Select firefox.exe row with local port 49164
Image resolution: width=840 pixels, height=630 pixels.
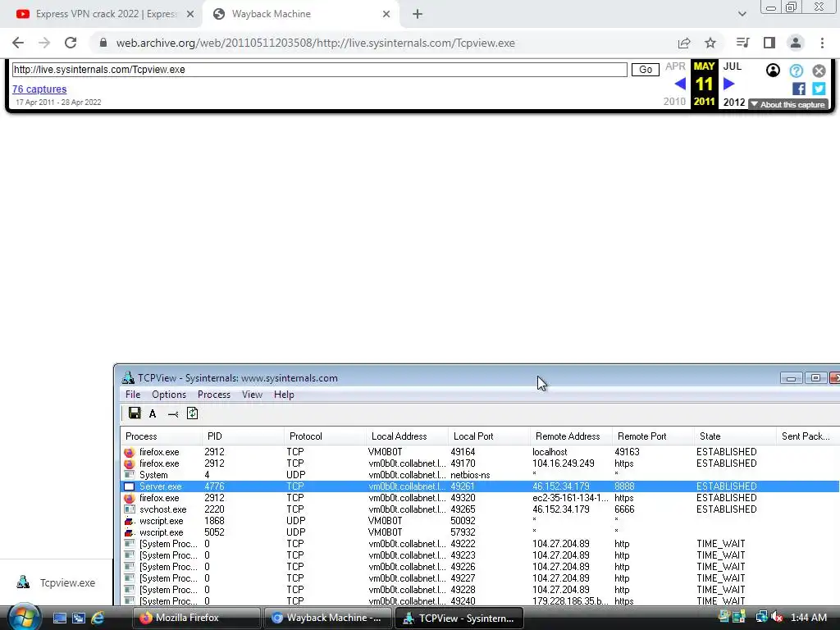tap(481, 452)
